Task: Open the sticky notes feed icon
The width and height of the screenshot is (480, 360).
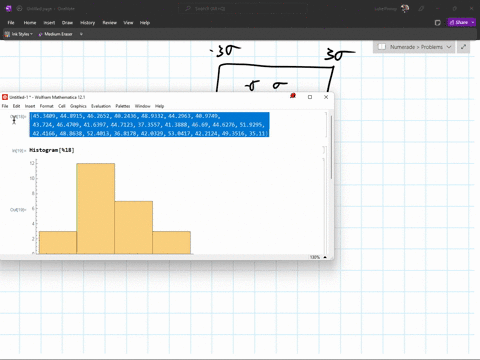Action: (438, 23)
